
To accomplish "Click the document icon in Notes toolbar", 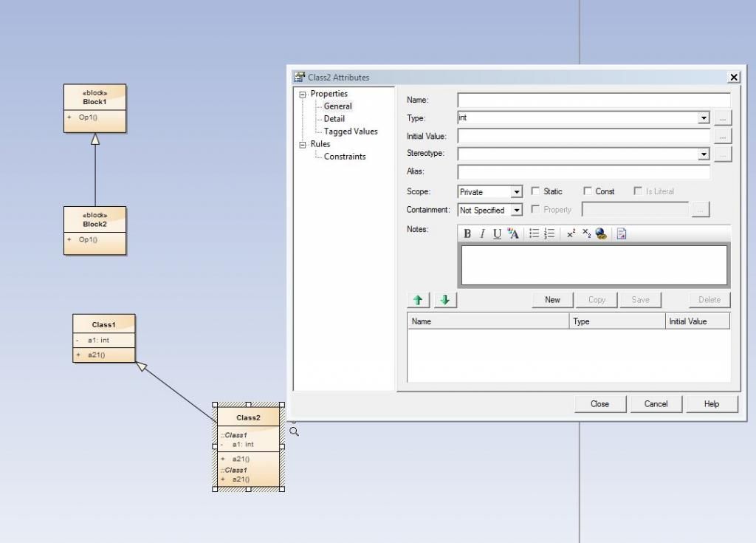I will point(622,233).
